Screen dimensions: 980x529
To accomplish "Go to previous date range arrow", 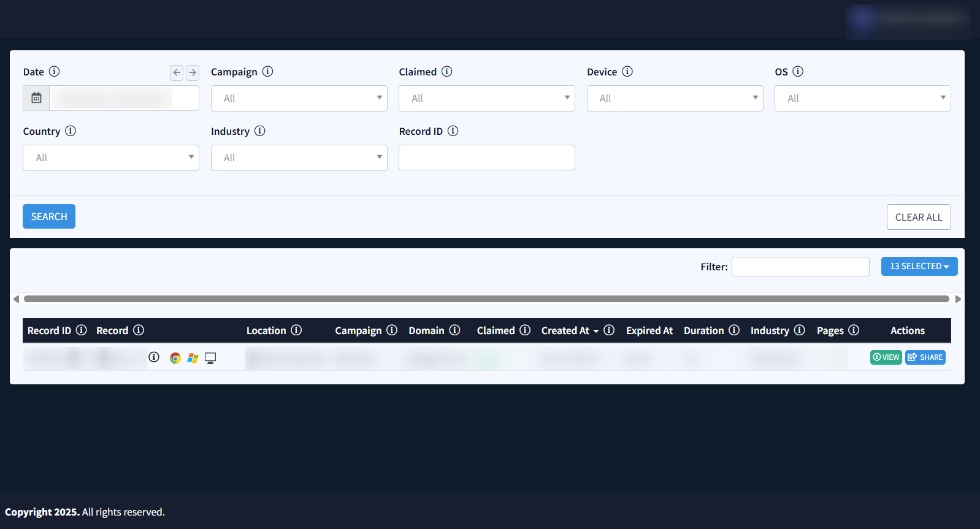I will 177,72.
